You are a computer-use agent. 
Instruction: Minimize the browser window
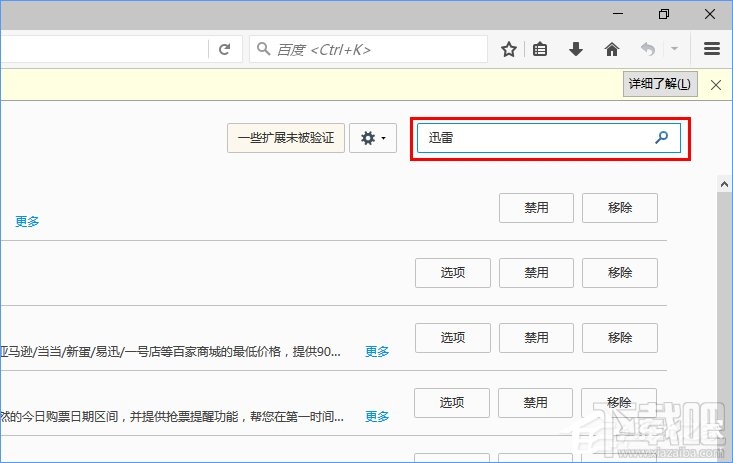point(618,14)
